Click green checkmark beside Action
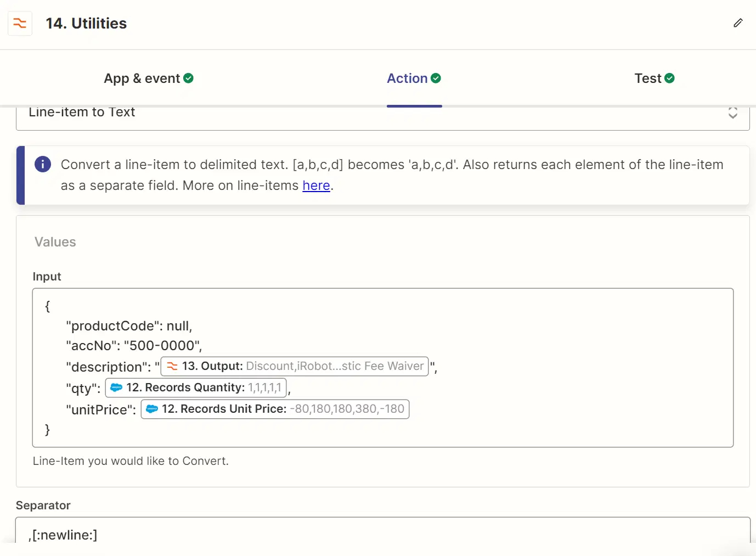The width and height of the screenshot is (756, 556). click(x=436, y=78)
